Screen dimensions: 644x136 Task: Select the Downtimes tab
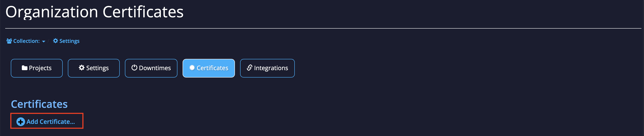tap(151, 68)
